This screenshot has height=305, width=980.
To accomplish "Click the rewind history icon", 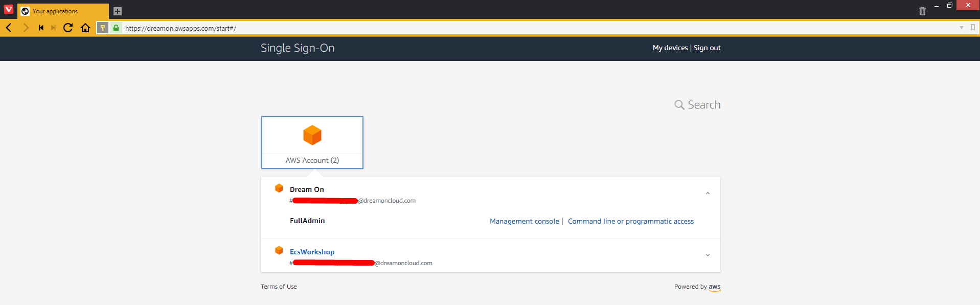I will click(41, 28).
